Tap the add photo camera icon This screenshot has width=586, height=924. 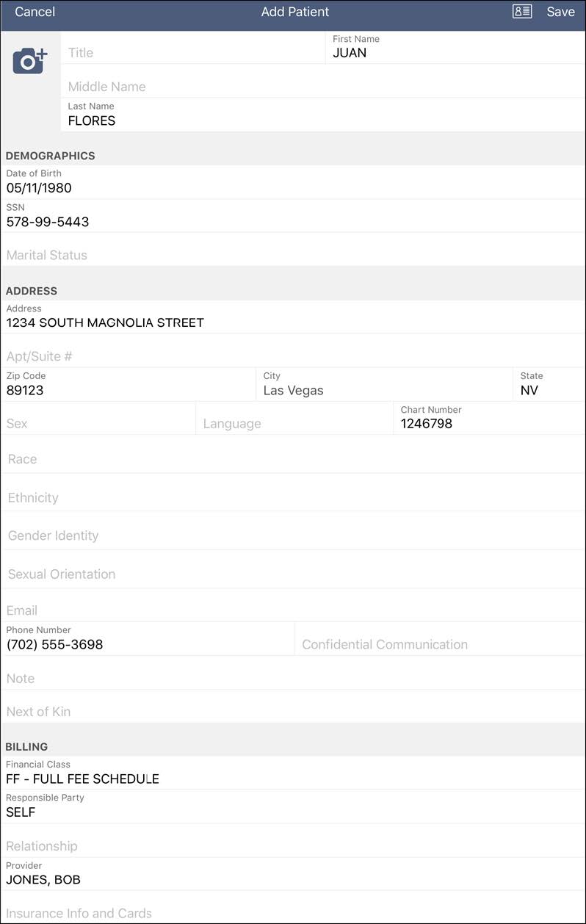click(x=30, y=61)
